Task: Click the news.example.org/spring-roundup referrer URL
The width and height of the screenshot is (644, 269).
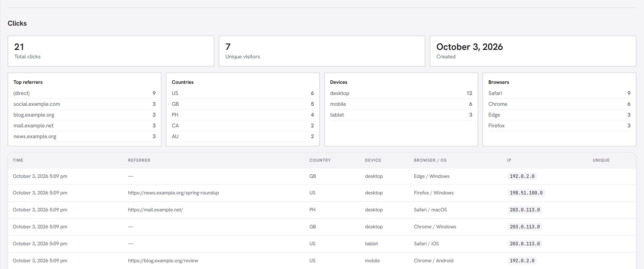Action: tap(174, 193)
